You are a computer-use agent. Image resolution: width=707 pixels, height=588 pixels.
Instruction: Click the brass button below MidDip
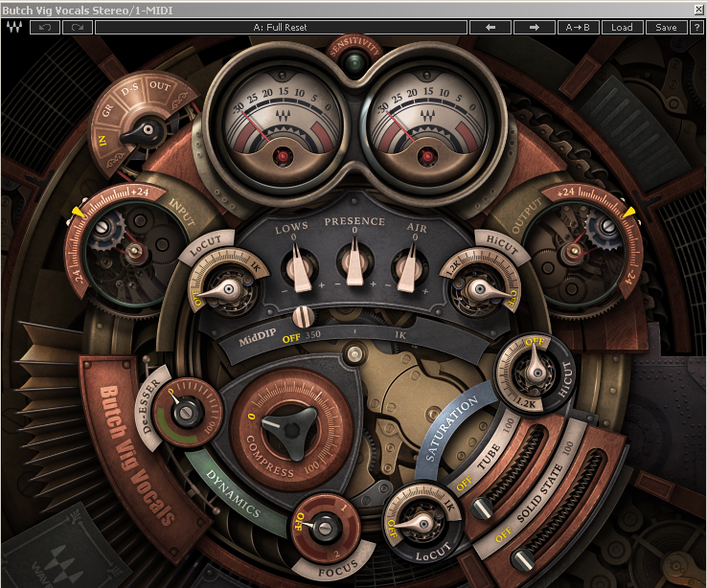pyautogui.click(x=354, y=354)
